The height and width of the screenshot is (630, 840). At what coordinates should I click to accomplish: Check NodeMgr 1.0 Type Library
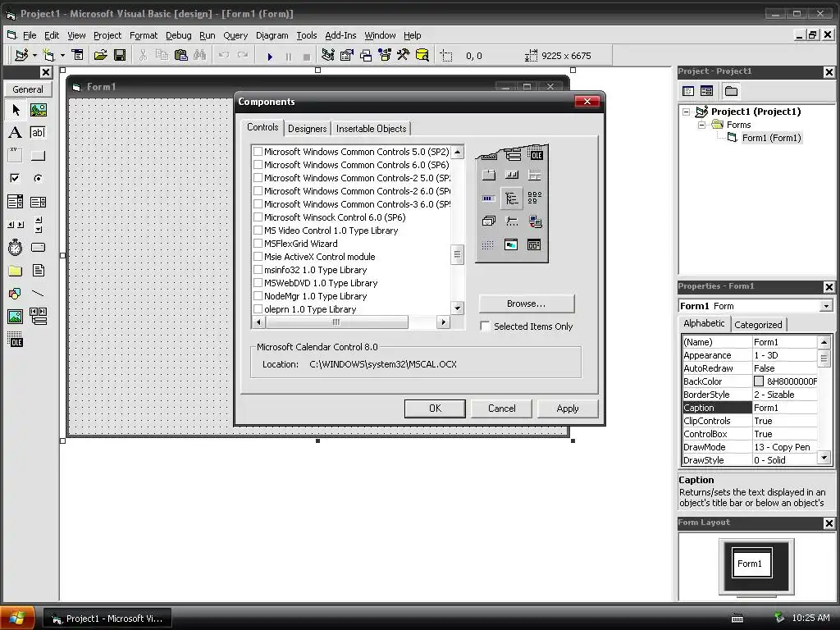pos(258,296)
